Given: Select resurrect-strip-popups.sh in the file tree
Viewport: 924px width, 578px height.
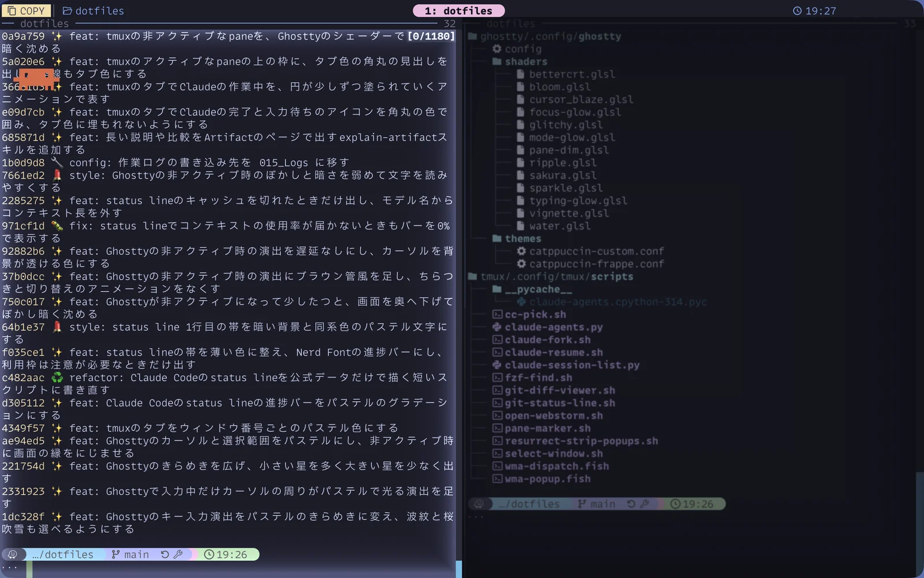Looking at the screenshot, I should (582, 440).
